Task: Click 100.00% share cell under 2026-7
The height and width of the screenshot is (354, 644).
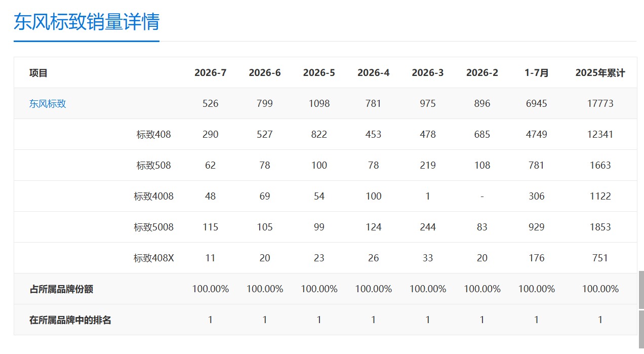Action: (211, 289)
